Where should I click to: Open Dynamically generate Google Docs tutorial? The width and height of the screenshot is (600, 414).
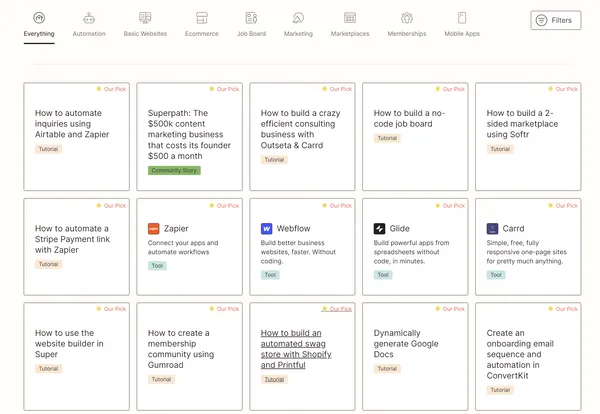tap(406, 344)
